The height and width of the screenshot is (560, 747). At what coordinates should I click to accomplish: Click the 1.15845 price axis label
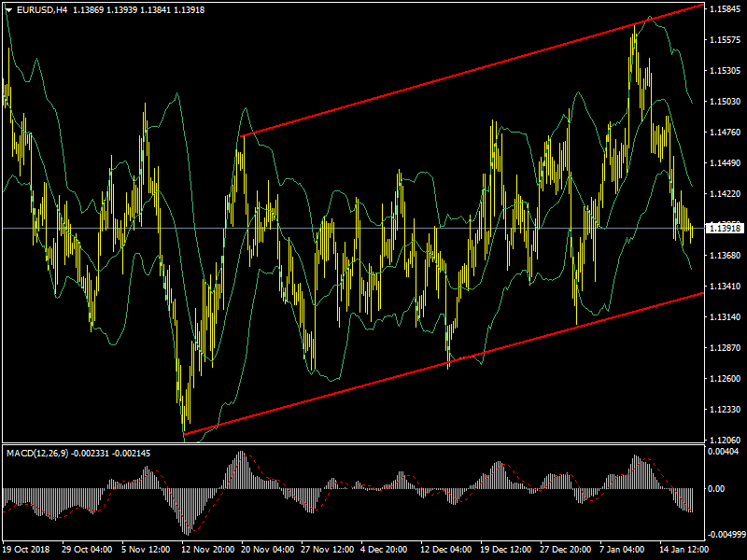pos(725,9)
